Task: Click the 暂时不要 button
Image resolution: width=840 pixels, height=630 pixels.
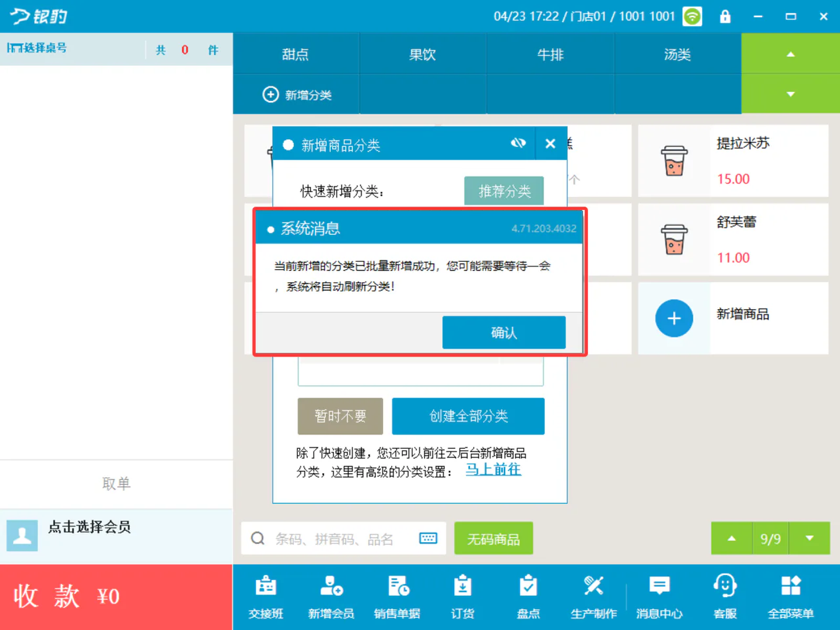Action: point(341,416)
